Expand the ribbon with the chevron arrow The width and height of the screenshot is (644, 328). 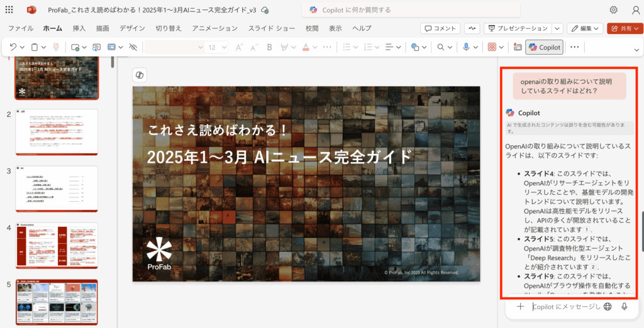tap(636, 48)
